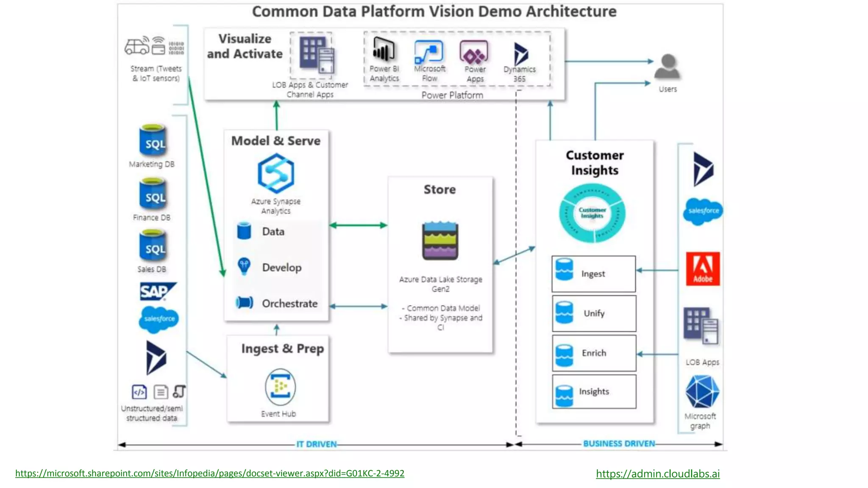Click the Microsoft graph icon

(x=702, y=392)
